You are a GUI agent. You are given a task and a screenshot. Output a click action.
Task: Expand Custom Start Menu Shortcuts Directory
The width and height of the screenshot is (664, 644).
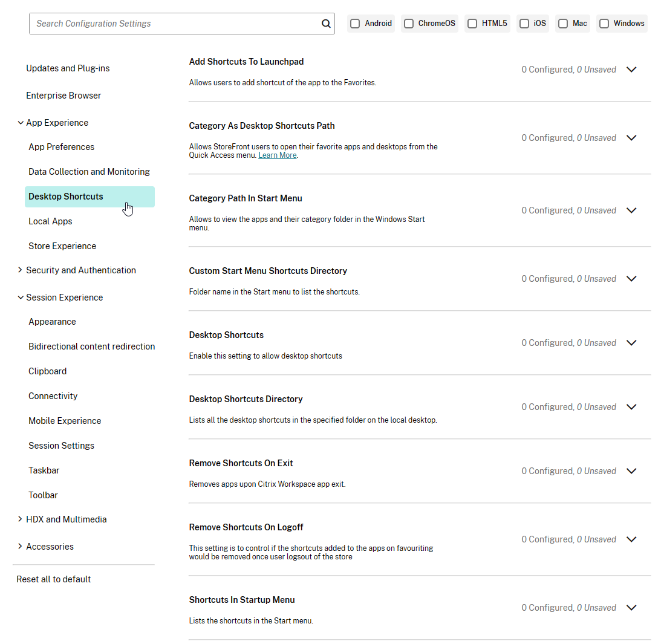631,279
